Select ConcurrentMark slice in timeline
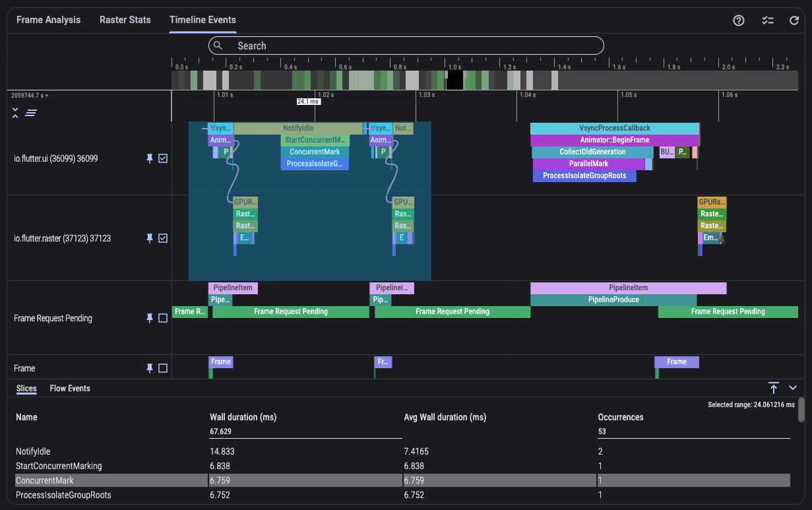812x510 pixels. pos(315,152)
